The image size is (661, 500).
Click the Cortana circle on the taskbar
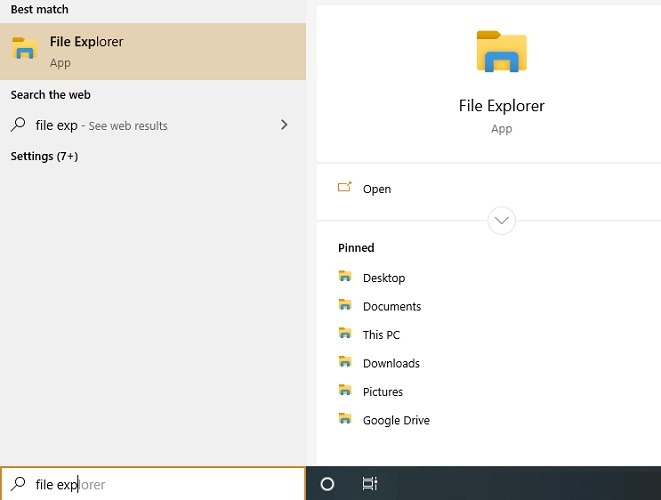[x=327, y=484]
